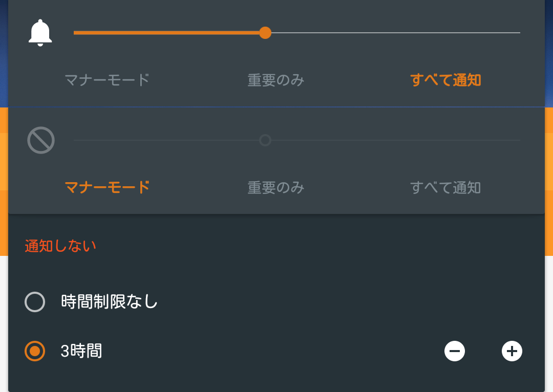Click the filled orange part of volume slider

(166, 33)
